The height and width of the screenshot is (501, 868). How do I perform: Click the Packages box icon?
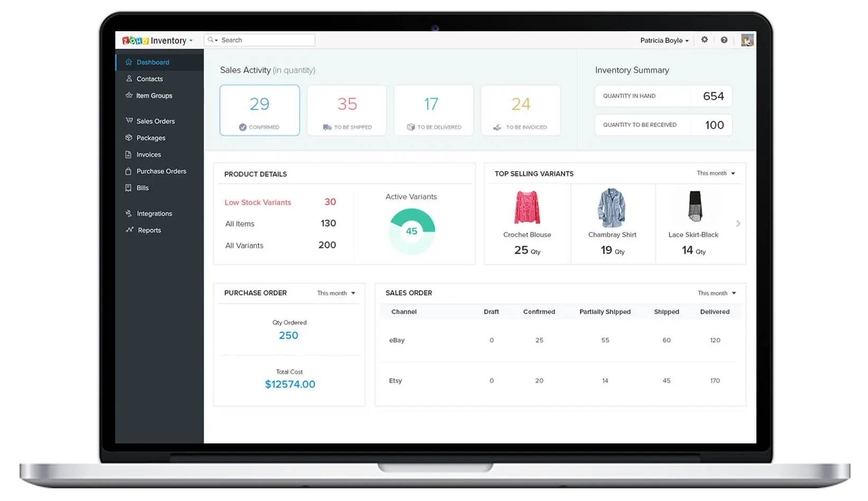pos(129,137)
